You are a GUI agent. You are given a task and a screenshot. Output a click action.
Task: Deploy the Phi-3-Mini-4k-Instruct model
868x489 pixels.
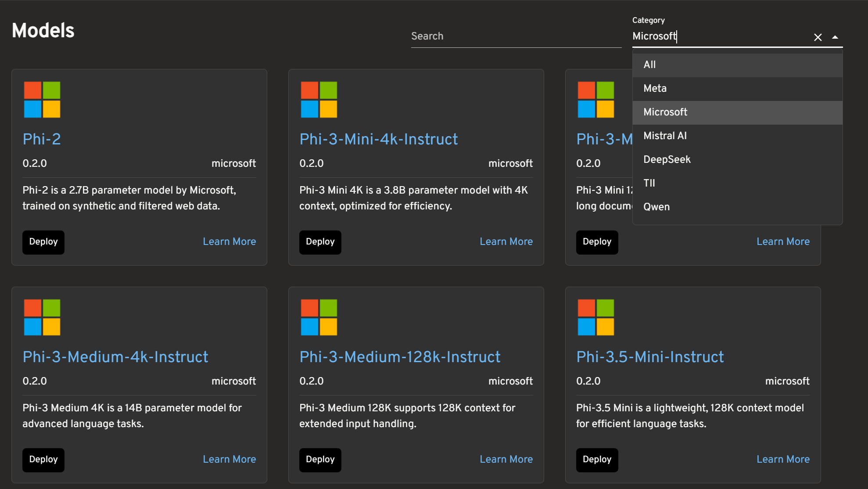320,242
